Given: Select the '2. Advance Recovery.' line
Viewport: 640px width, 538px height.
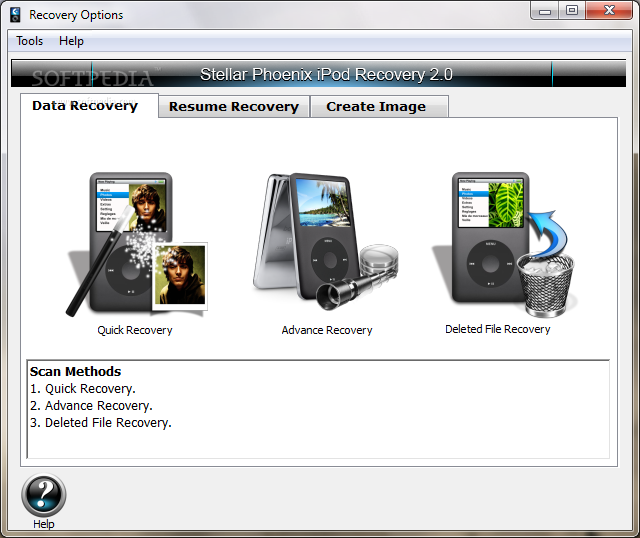Looking at the screenshot, I should click(x=91, y=406).
